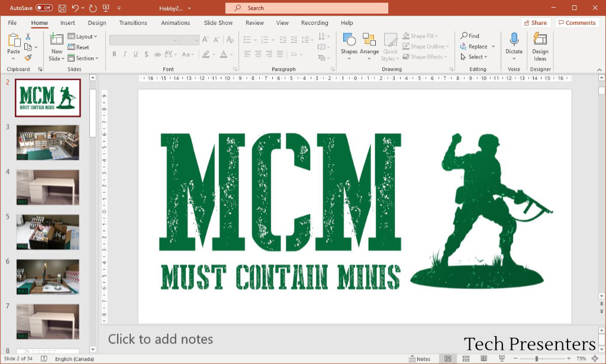The height and width of the screenshot is (364, 606).
Task: Toggle Align Right paragraph alignment
Action: click(x=269, y=54)
